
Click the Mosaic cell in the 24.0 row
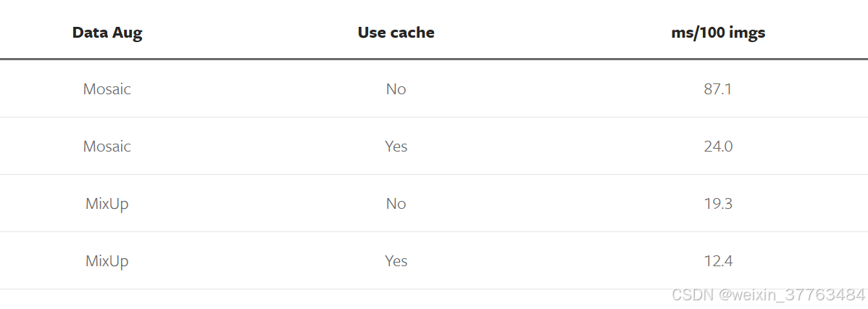pyautogui.click(x=107, y=147)
